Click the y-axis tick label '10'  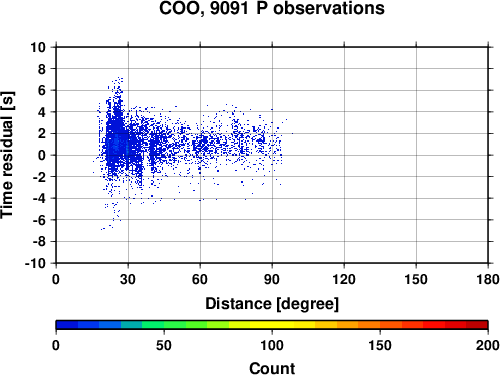[38, 47]
